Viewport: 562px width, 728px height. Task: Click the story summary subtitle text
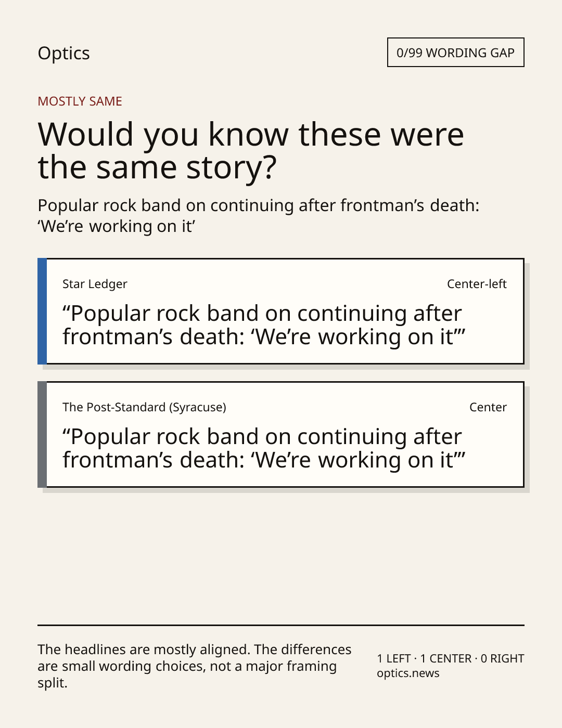pyautogui.click(x=258, y=216)
